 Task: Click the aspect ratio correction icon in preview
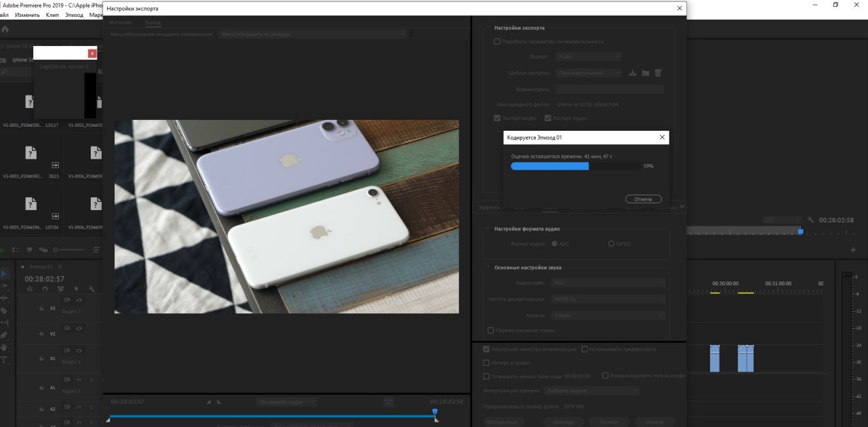(388, 402)
